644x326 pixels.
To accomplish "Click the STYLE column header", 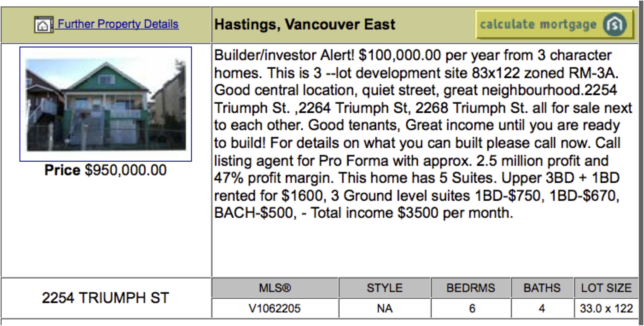I will pyautogui.click(x=384, y=288).
